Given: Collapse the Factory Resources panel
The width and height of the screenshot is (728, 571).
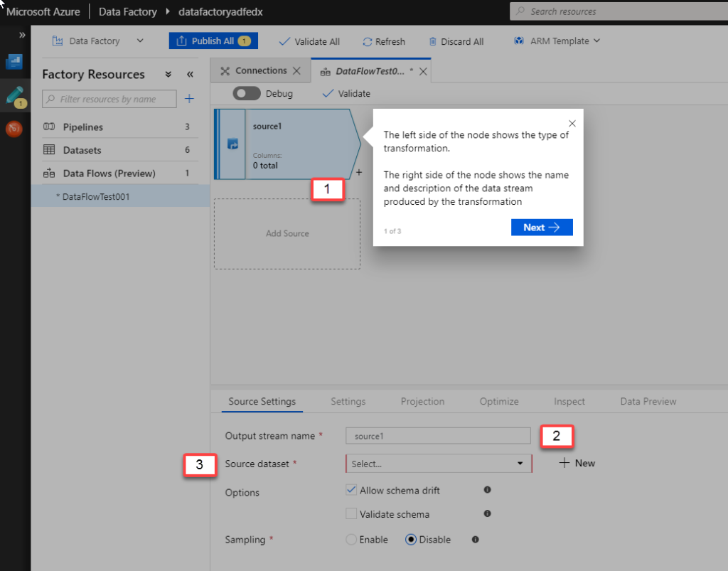Looking at the screenshot, I should click(x=190, y=74).
